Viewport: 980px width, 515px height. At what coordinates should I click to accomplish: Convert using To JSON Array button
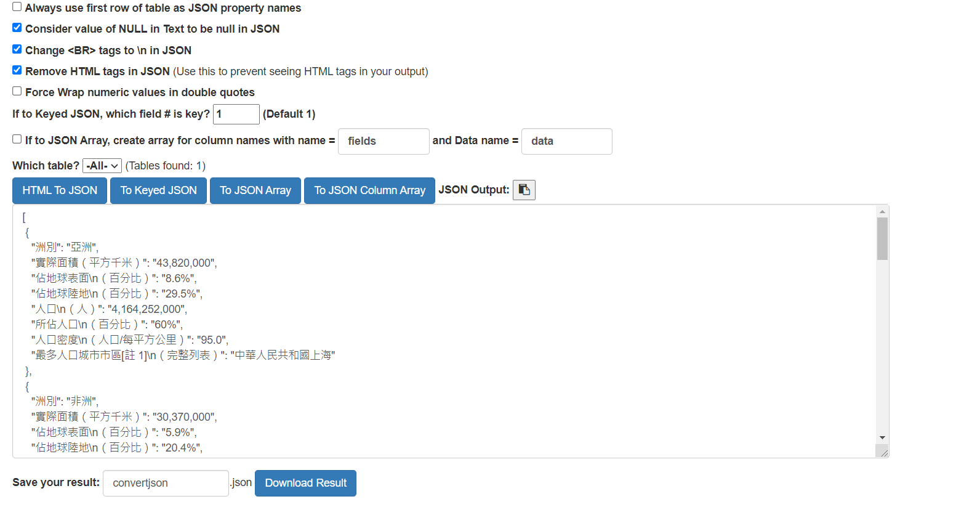255,190
